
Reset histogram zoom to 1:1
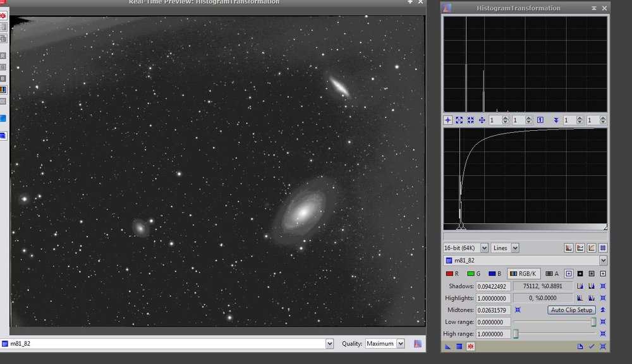point(540,120)
